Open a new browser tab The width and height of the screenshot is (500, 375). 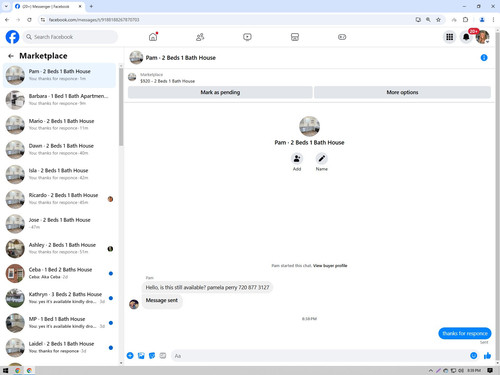pyautogui.click(x=91, y=6)
